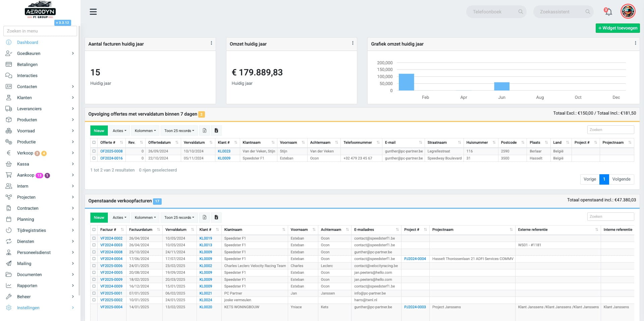Click Nieuw button in verkoopfacturen section
This screenshot has width=644, height=321.
tap(99, 217)
